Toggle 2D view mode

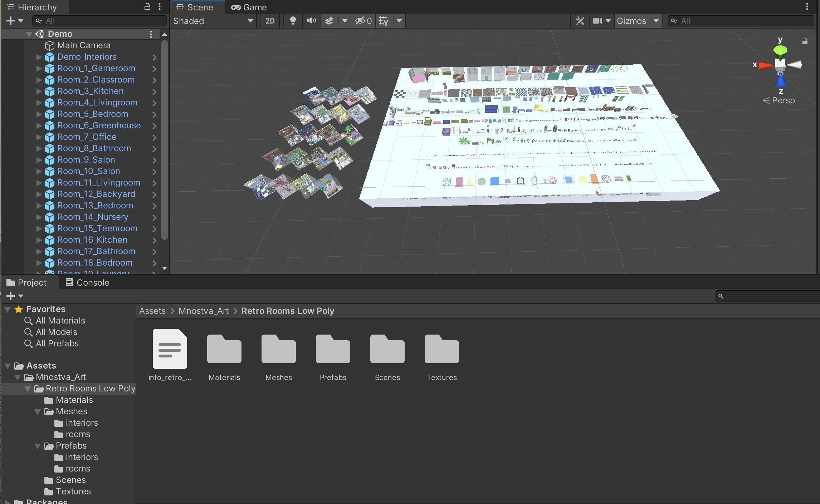[x=270, y=21]
